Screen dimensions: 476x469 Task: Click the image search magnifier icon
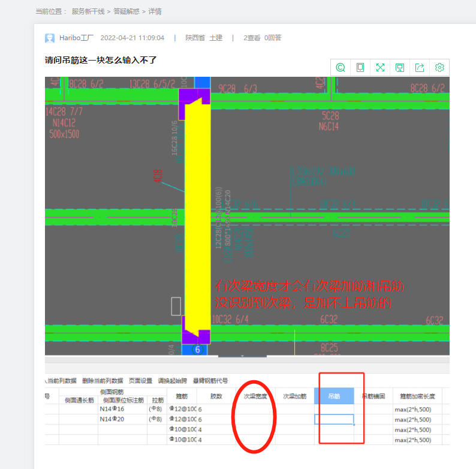(x=341, y=67)
